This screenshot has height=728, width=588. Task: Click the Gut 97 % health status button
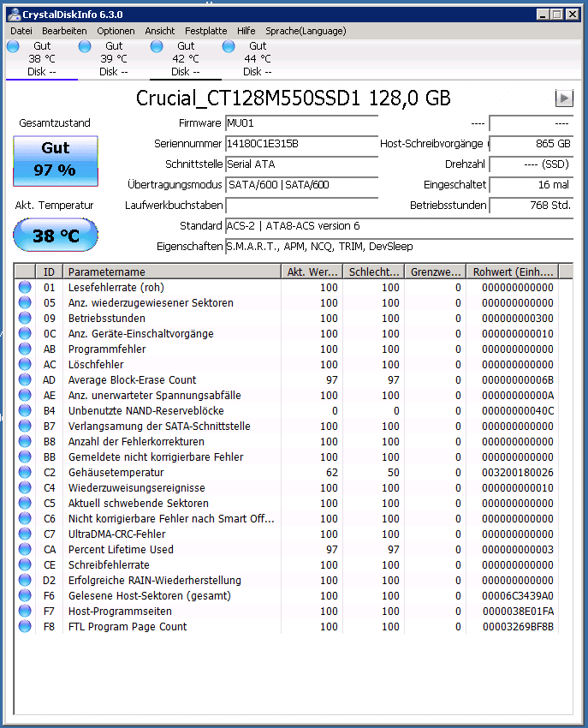click(56, 161)
